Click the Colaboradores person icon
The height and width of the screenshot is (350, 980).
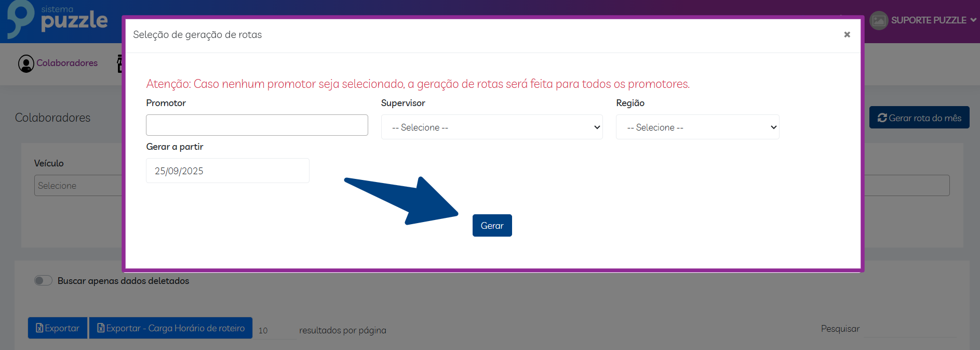pos(26,63)
